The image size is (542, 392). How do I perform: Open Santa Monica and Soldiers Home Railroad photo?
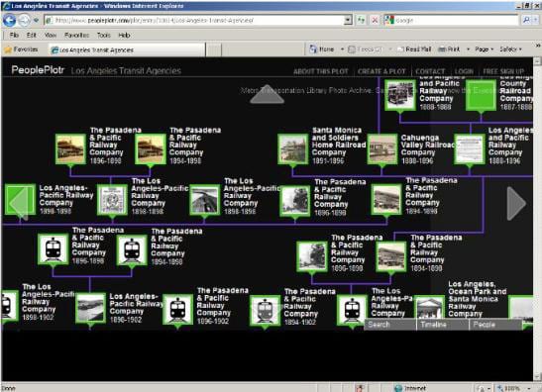pyautogui.click(x=292, y=149)
